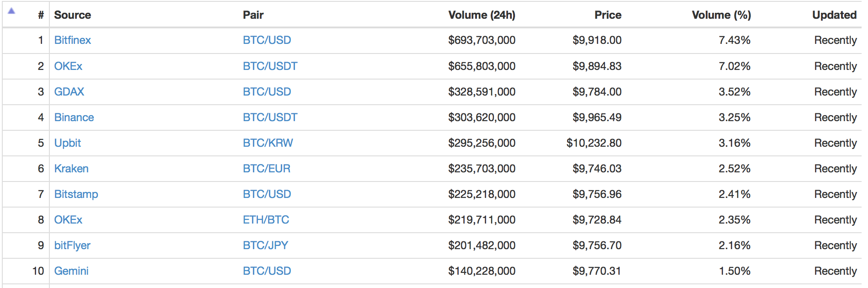Image resolution: width=868 pixels, height=288 pixels.
Task: Open OKEx link in row 2
Action: pos(68,66)
